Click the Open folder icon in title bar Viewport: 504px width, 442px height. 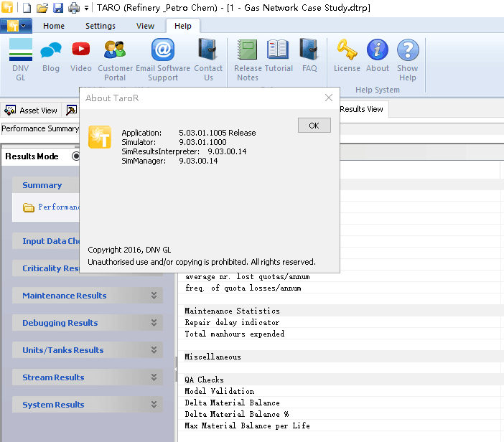[42, 8]
